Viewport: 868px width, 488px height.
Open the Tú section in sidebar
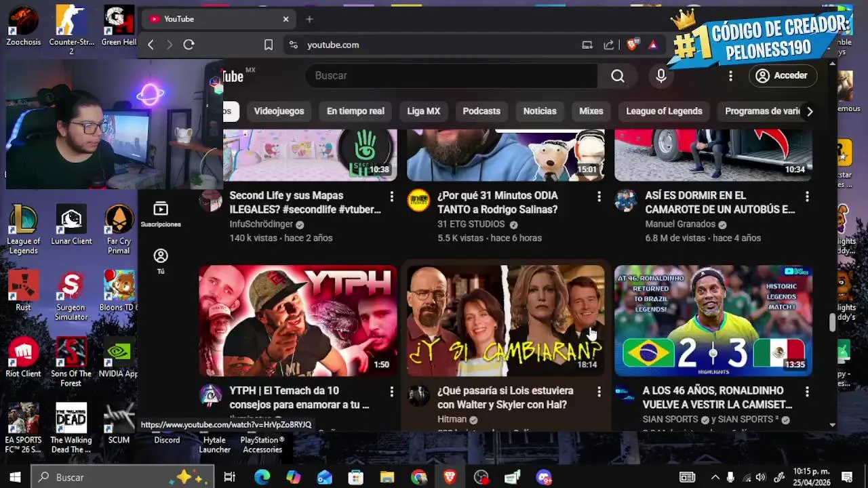tap(161, 261)
